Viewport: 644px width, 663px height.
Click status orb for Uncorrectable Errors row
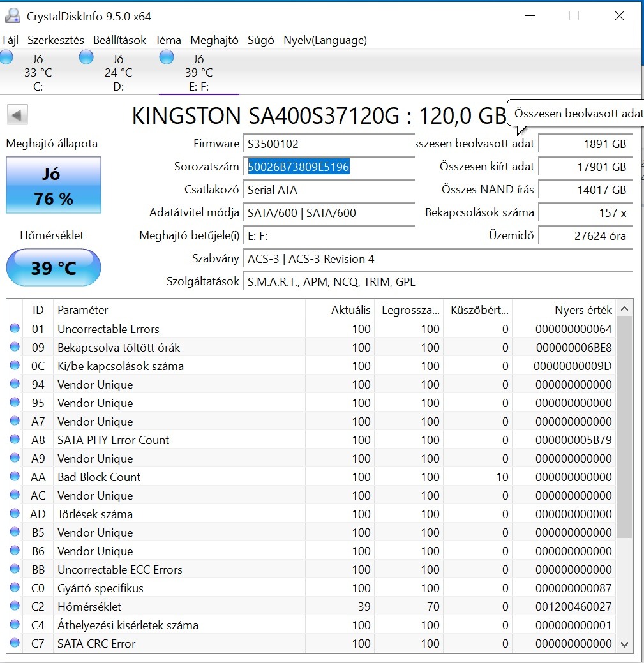[15, 328]
